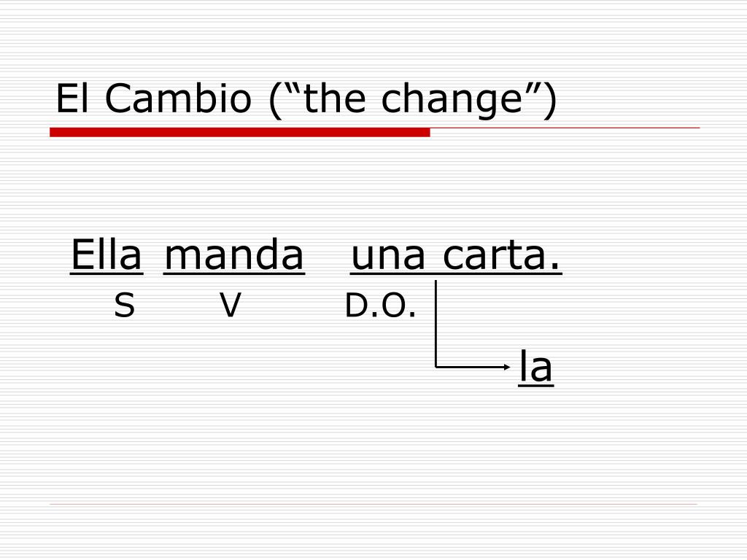Click the V verb label
The width and height of the screenshot is (747, 560).
pyautogui.click(x=231, y=306)
